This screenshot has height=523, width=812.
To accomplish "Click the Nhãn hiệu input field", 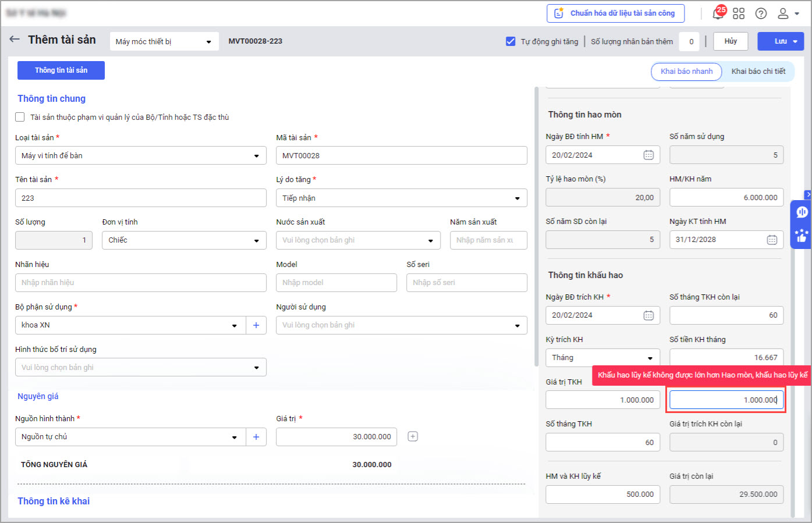I will click(140, 283).
